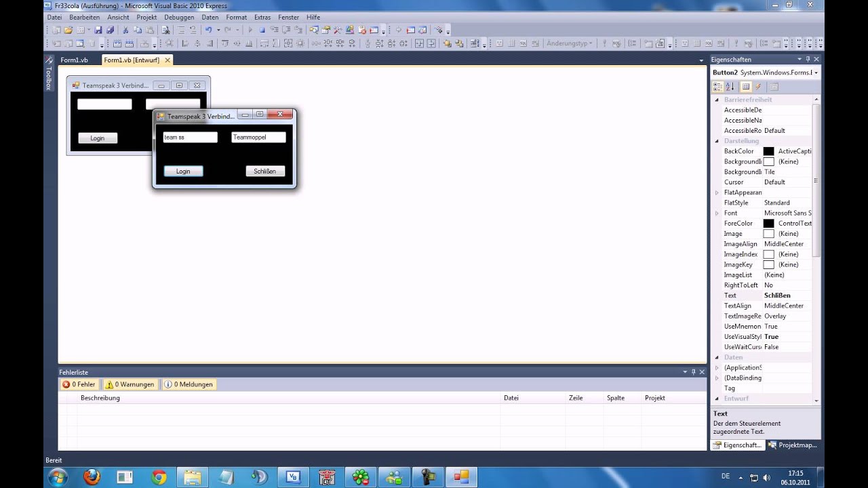Open the Extras menu
The height and width of the screenshot is (488, 868).
click(x=262, y=17)
